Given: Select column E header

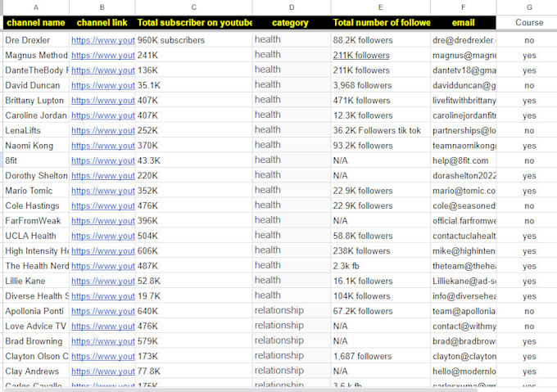Looking at the screenshot, I should [x=380, y=7].
